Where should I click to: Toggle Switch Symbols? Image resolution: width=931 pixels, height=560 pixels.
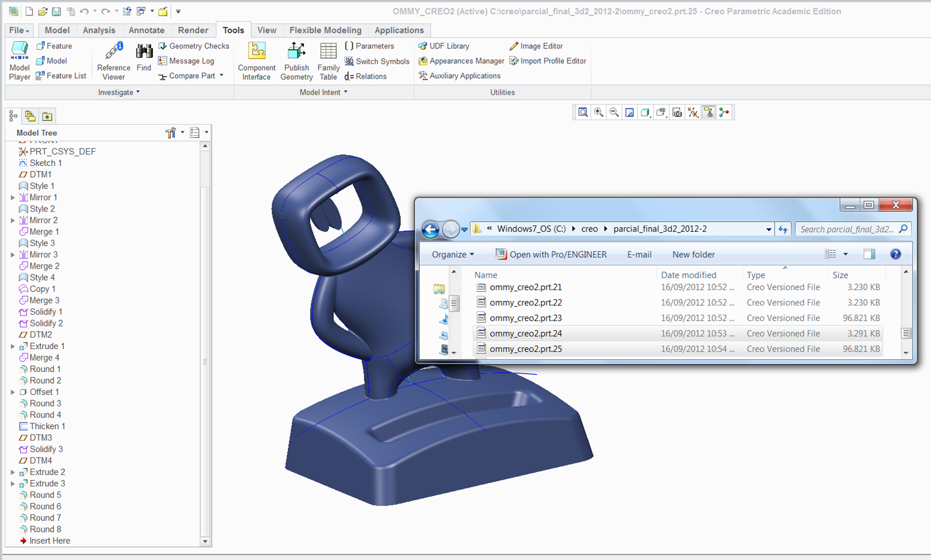[x=377, y=62]
